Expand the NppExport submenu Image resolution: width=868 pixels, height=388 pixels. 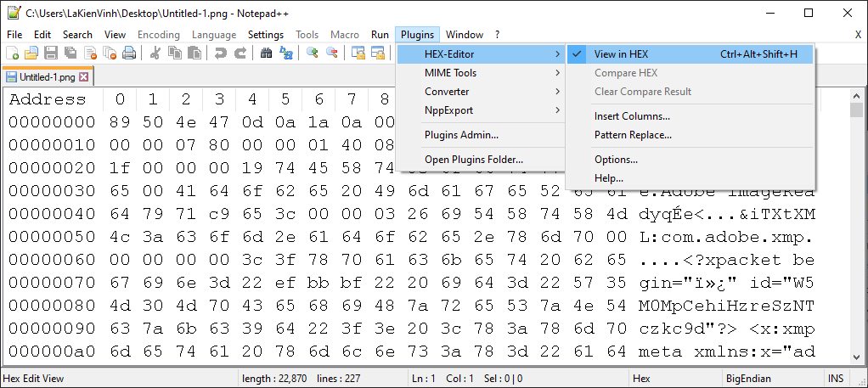(x=481, y=110)
